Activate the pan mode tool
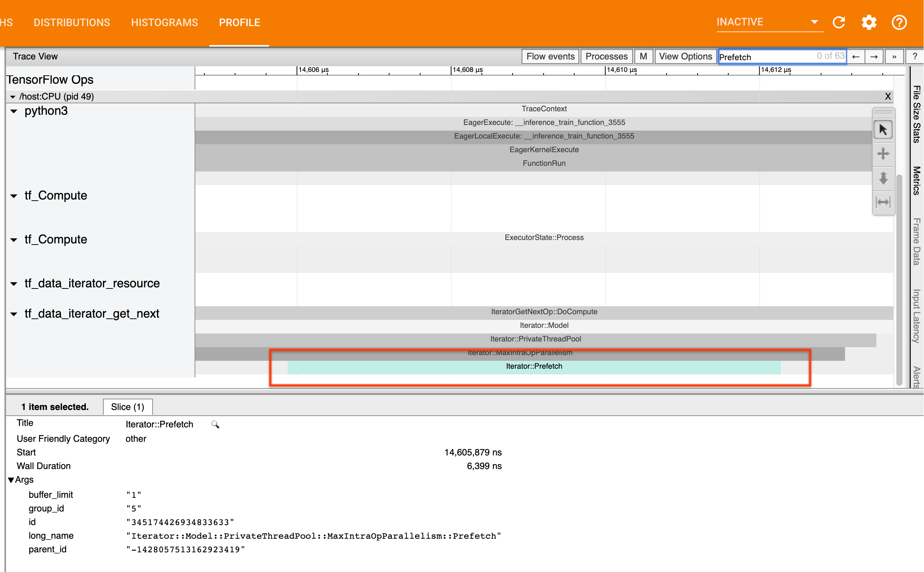 [883, 153]
